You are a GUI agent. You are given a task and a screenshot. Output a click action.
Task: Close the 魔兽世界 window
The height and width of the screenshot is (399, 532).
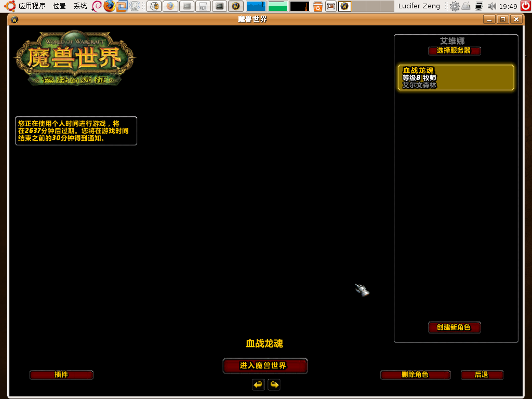[x=516, y=19]
